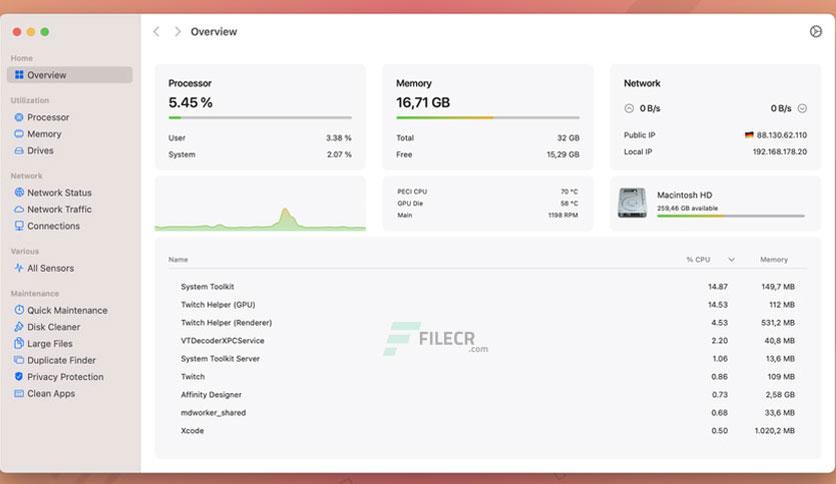This screenshot has width=836, height=484.
Task: Sort the table by Memory column header
Action: pos(774,260)
